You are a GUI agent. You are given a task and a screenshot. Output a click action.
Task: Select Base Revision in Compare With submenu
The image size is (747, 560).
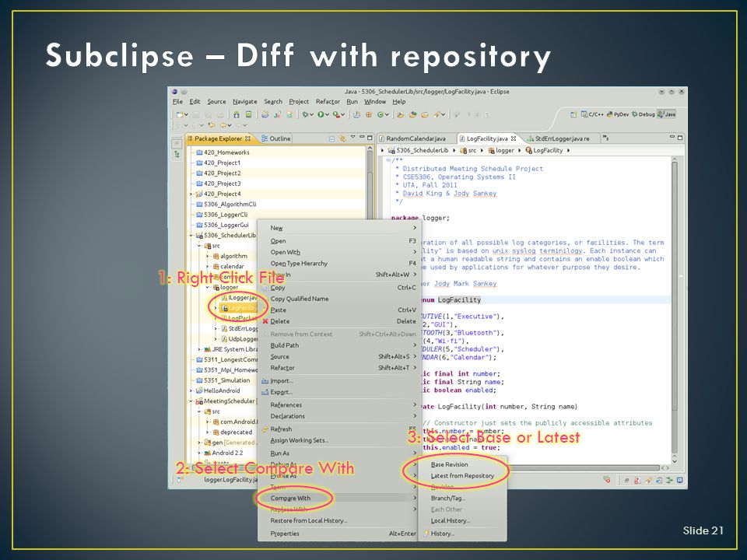pyautogui.click(x=462, y=465)
